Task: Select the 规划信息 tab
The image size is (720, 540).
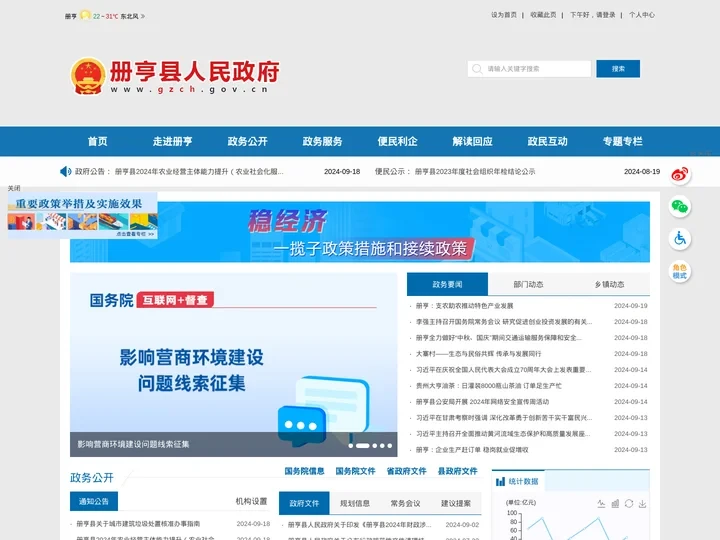Action: tap(354, 503)
